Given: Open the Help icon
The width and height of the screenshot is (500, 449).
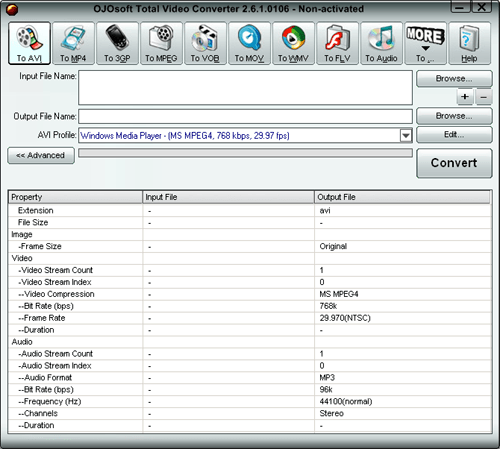Looking at the screenshot, I should [469, 43].
